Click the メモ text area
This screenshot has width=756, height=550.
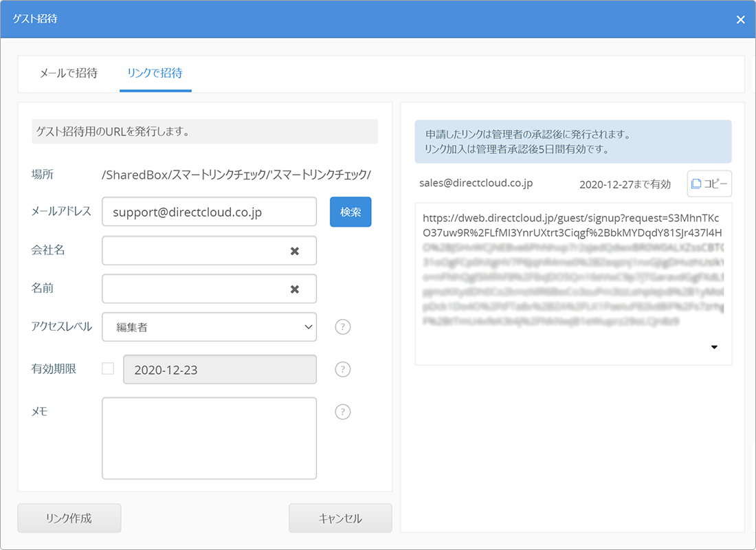pyautogui.click(x=209, y=438)
